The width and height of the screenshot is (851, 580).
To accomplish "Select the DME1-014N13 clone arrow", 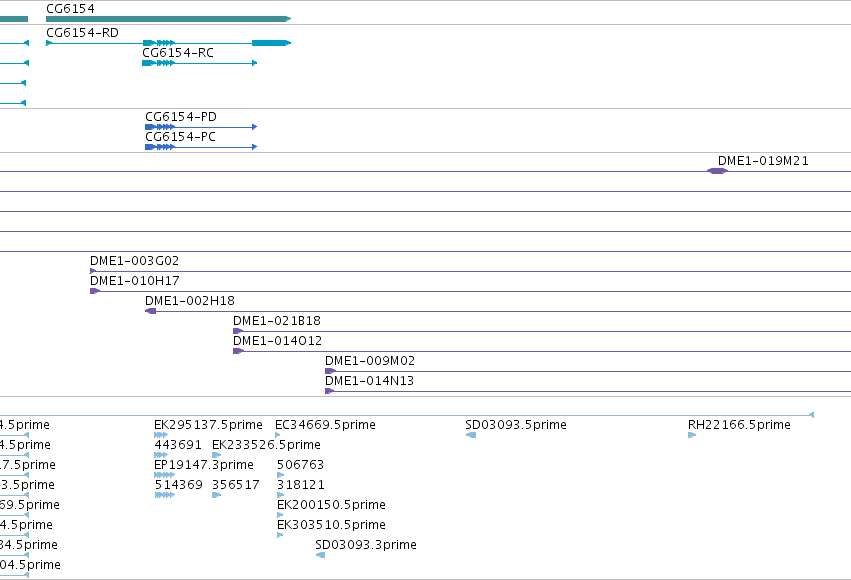I will (329, 391).
